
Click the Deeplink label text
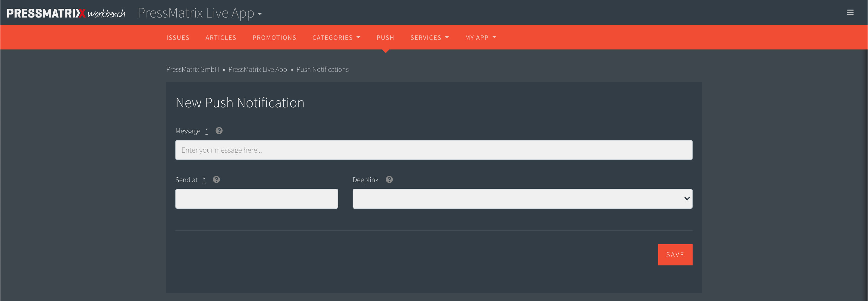point(365,180)
